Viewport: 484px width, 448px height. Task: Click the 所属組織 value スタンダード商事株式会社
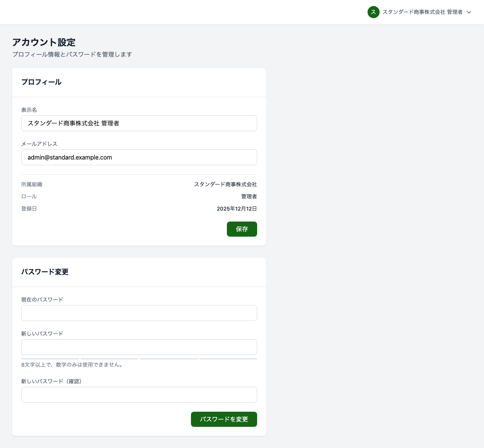tap(225, 184)
